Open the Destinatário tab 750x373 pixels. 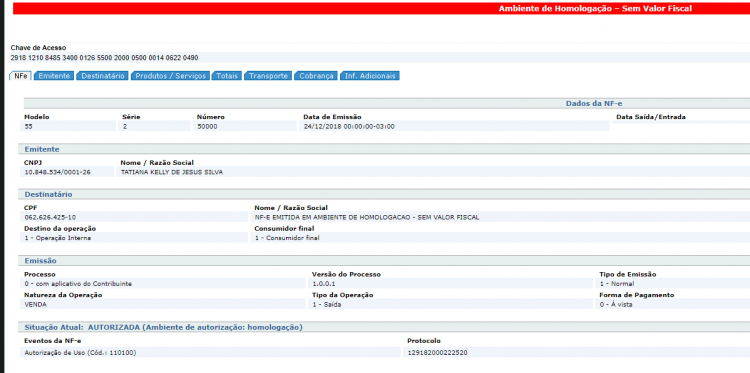(x=103, y=76)
